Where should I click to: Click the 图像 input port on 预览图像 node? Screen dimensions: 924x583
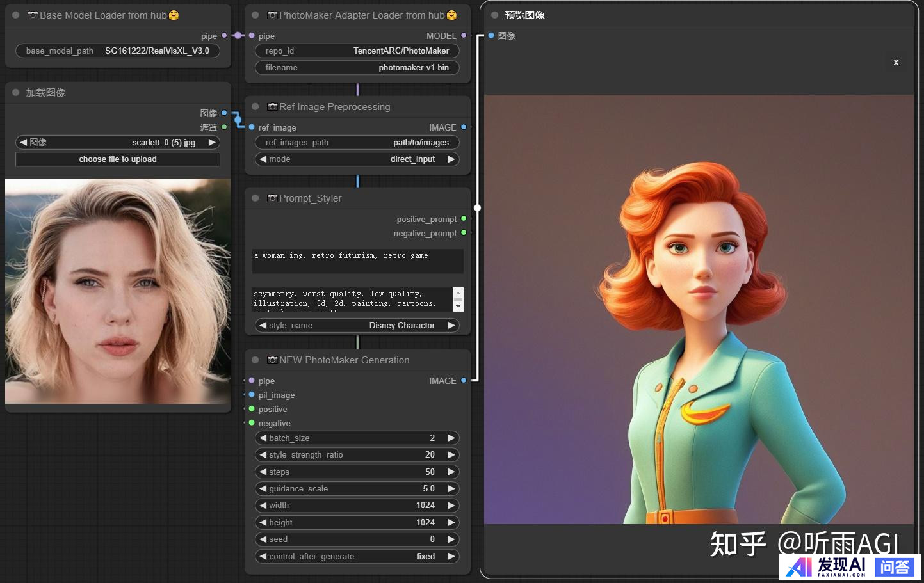[491, 36]
